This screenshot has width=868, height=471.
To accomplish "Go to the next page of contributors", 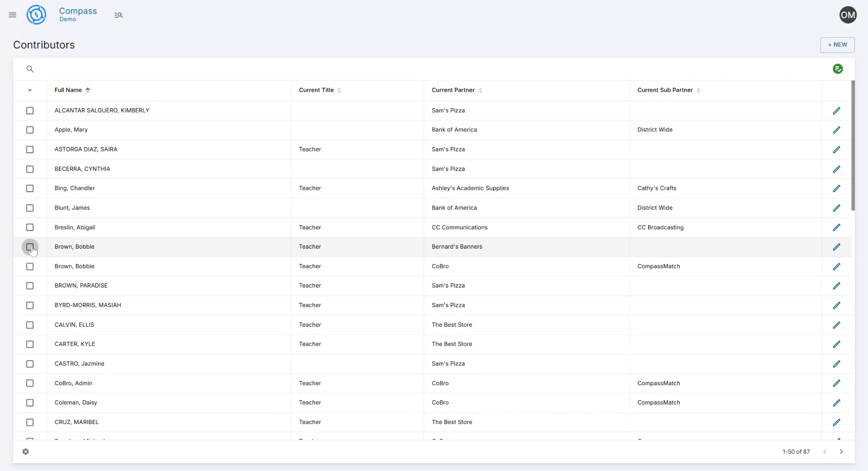I will point(842,452).
